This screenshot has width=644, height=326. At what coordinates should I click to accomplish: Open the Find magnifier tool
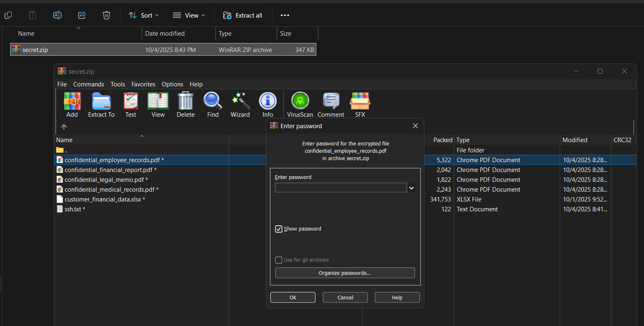(213, 105)
